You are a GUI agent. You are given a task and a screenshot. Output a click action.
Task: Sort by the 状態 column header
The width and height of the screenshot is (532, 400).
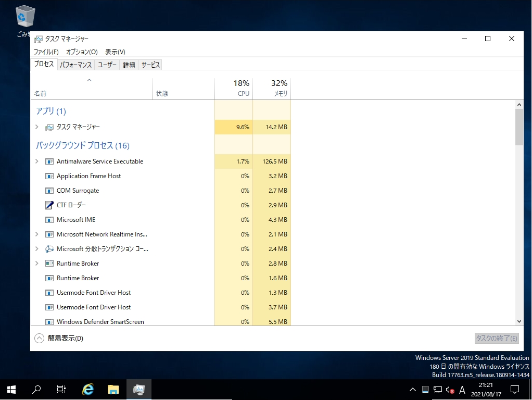(x=183, y=89)
